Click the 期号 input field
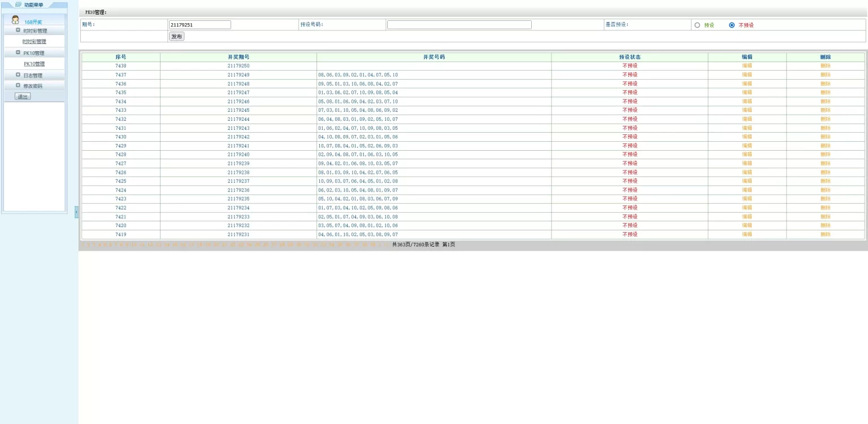 [199, 25]
